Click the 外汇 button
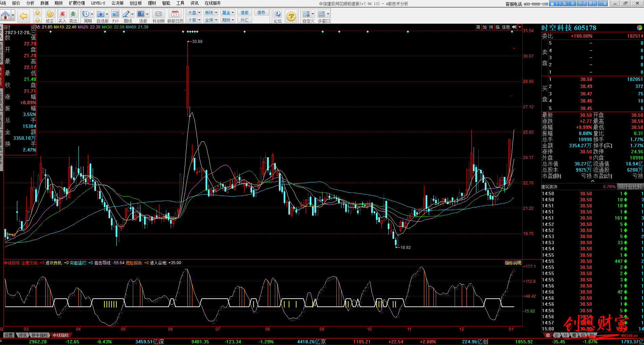Screen dimensions: 644x345 click(245, 20)
